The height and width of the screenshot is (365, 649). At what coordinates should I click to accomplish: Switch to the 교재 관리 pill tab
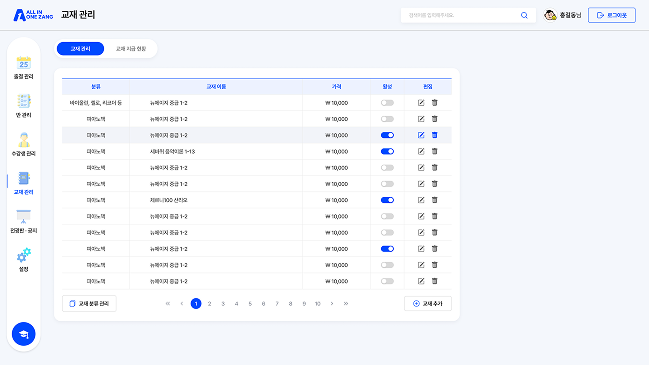coord(80,49)
